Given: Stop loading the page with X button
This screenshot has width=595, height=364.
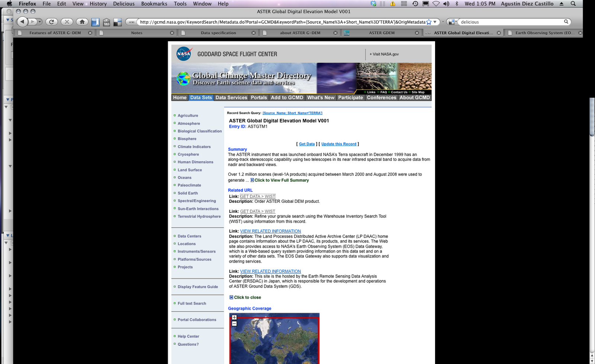Looking at the screenshot, I should coord(67,22).
